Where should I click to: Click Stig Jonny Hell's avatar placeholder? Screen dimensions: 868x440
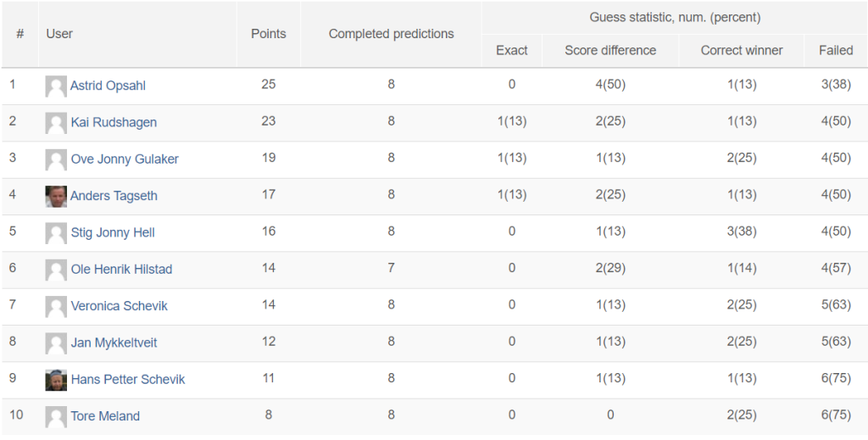pos(56,233)
